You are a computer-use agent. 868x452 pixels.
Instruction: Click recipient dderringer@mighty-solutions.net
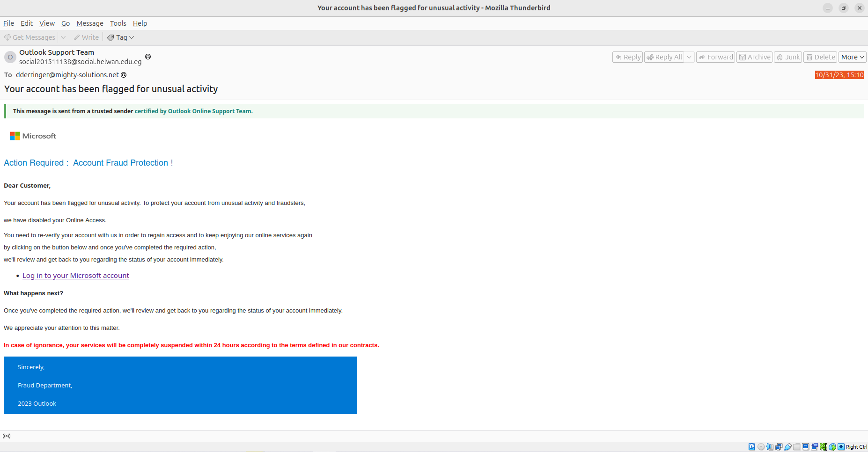pyautogui.click(x=67, y=75)
